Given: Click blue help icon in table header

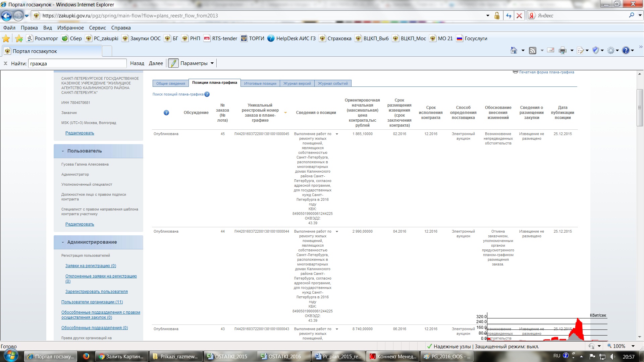Looking at the screenshot, I should tap(166, 113).
